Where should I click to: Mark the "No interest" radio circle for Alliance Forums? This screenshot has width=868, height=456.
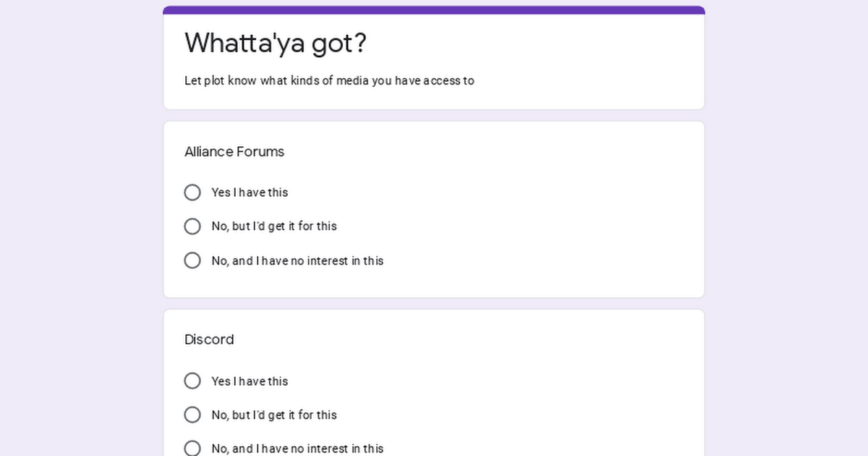[x=192, y=261]
